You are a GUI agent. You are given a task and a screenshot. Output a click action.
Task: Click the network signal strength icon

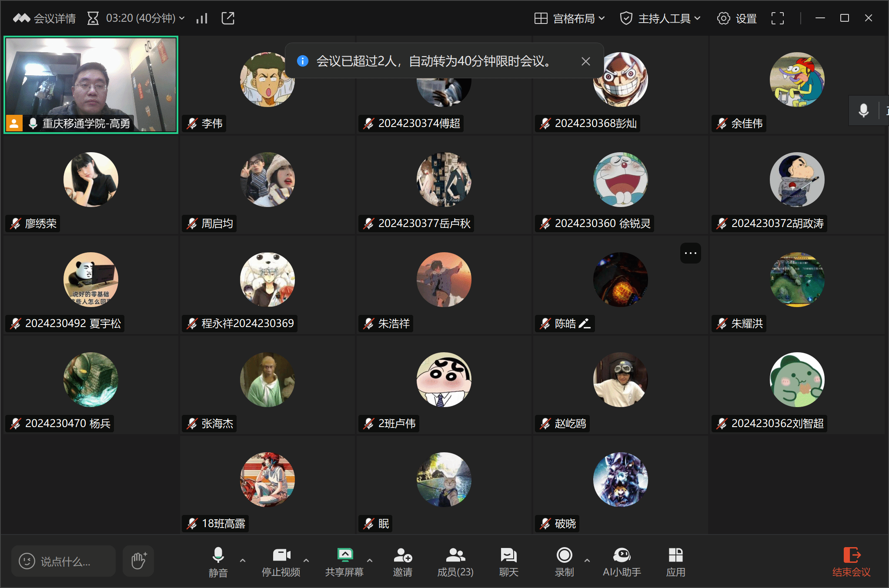[202, 18]
